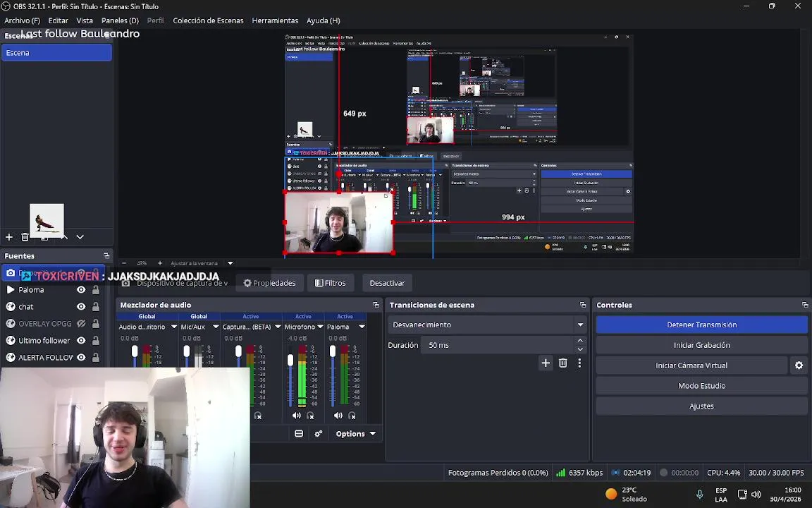This screenshot has width=812, height=508.
Task: Open the Colección de Escenas menu
Action: coord(208,20)
